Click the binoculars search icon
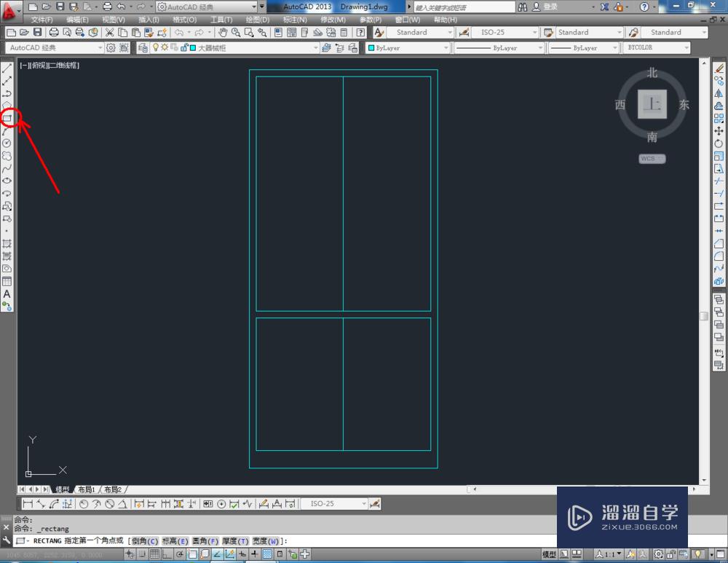 pos(523,7)
